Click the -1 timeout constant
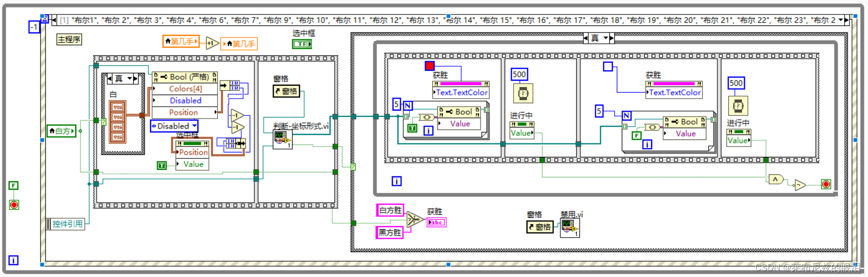Viewport: 868px width, 277px height. click(34, 27)
